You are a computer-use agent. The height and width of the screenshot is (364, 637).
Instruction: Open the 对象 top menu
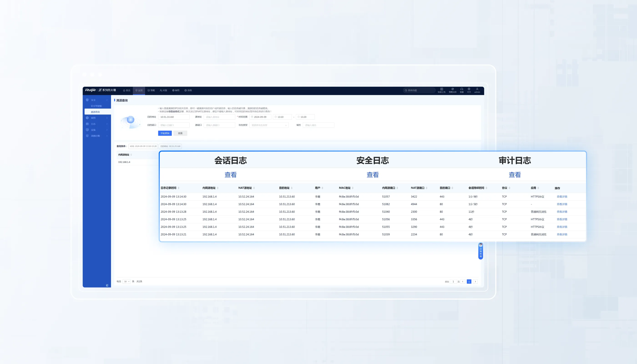(164, 91)
